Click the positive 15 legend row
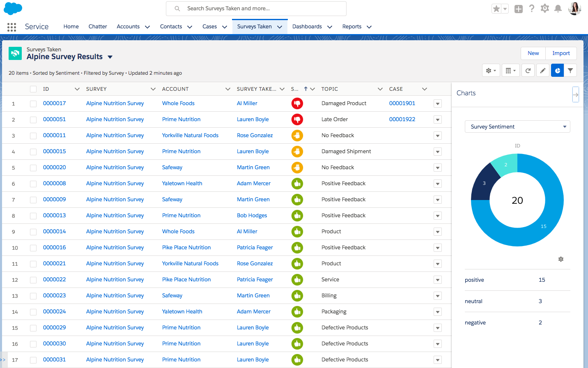 [x=517, y=280]
